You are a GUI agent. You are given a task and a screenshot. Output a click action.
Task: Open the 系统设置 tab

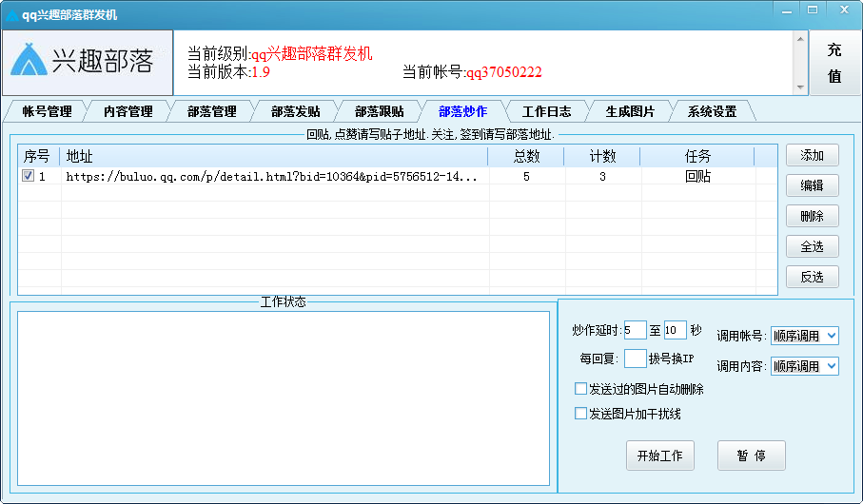712,111
